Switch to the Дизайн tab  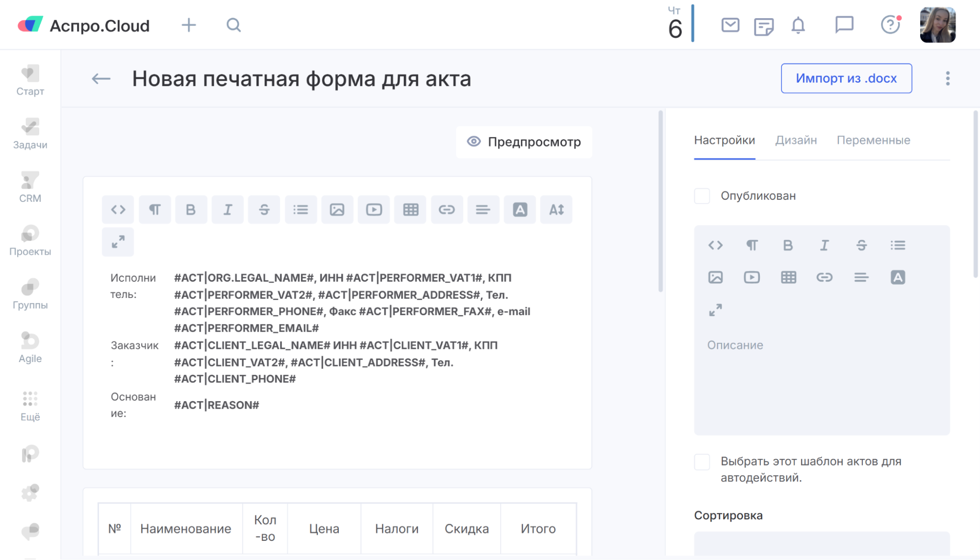pos(796,140)
